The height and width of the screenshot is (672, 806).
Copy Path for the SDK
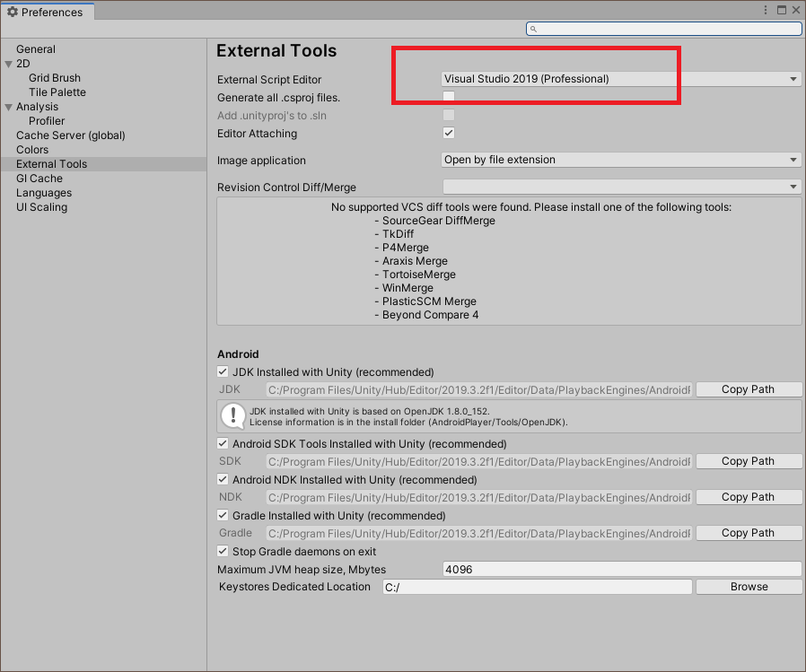tap(749, 461)
